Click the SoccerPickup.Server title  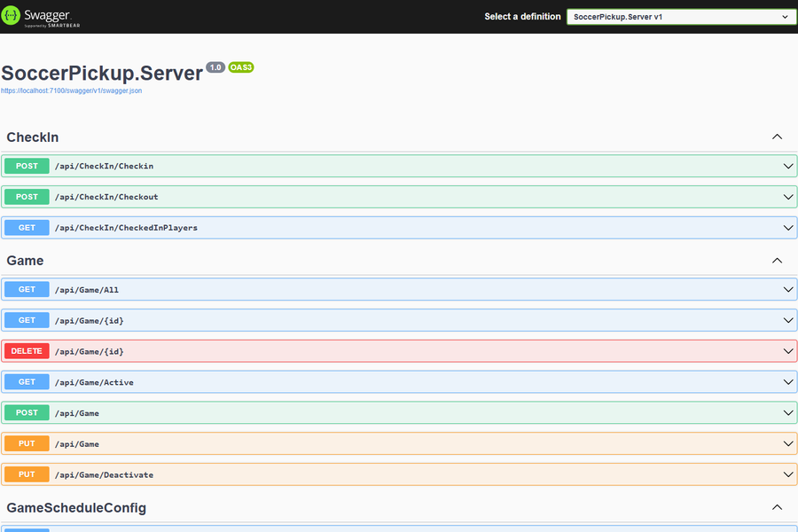pos(102,74)
